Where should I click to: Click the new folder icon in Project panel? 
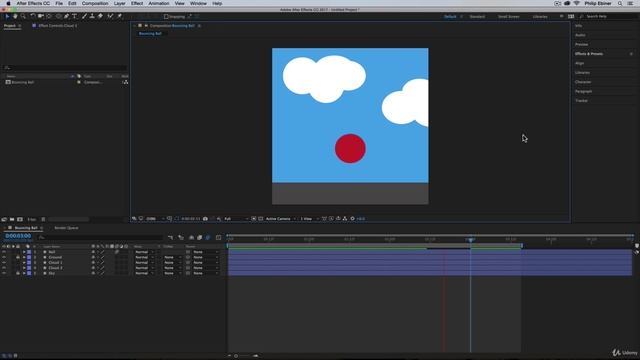tap(12, 219)
